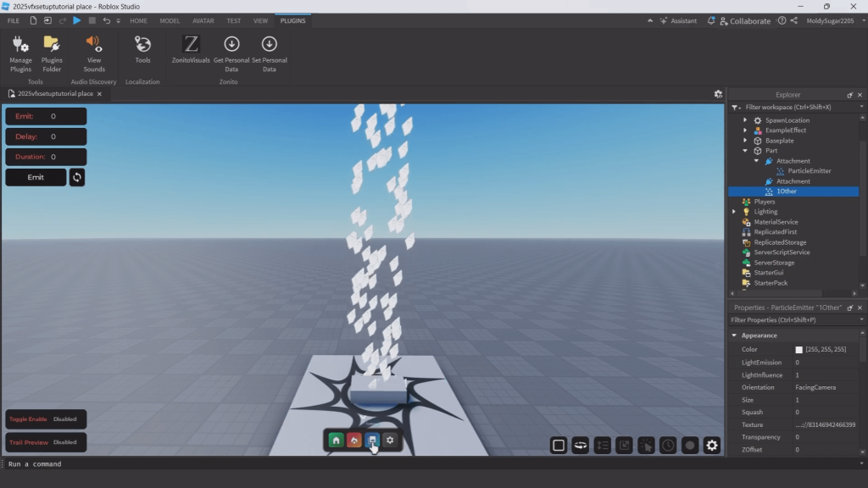
Task: Launch the ZonitoVisuals plugin
Action: 191,50
